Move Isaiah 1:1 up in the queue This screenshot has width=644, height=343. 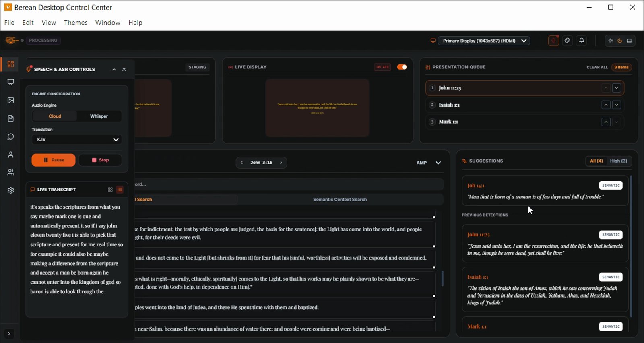point(606,105)
